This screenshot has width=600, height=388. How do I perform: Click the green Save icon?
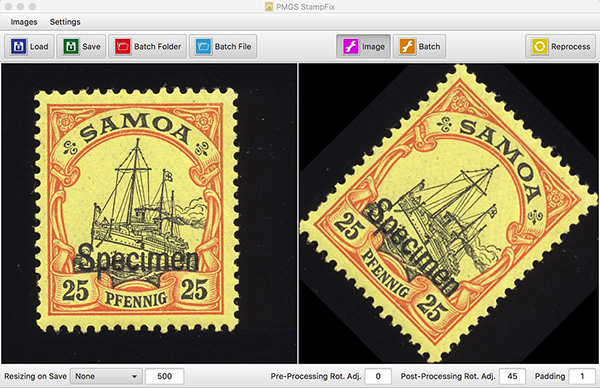(x=71, y=46)
